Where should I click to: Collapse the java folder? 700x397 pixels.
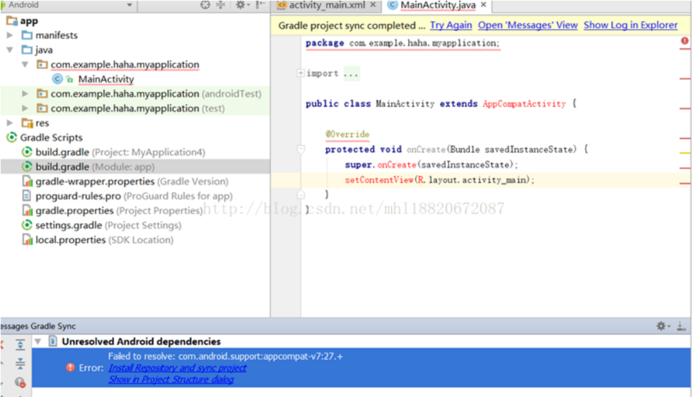(10, 50)
